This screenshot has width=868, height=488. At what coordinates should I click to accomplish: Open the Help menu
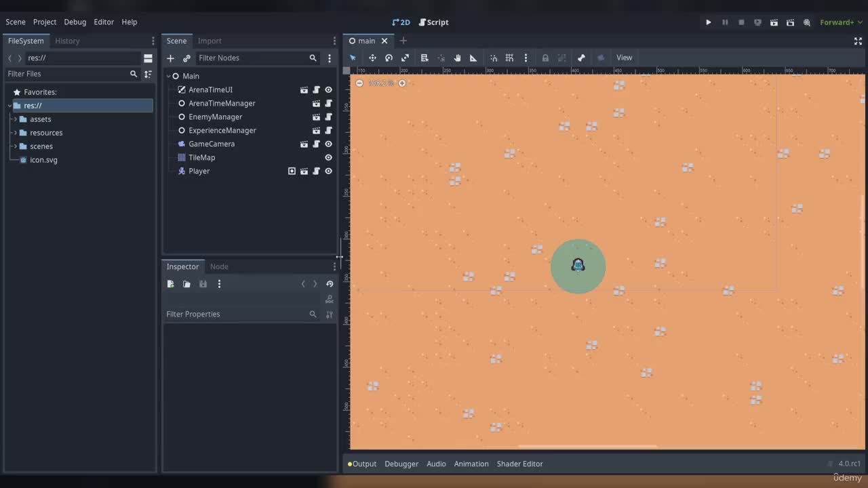(x=129, y=22)
